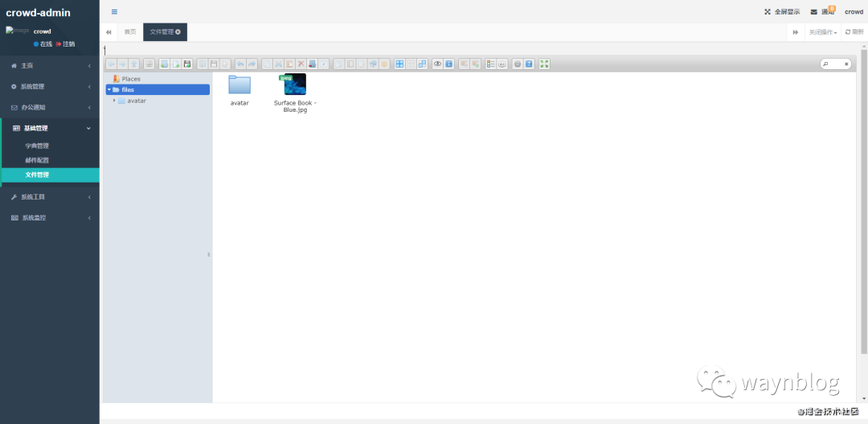Click the crowd user name at top right
Image resolution: width=868 pixels, height=424 pixels.
[854, 11]
